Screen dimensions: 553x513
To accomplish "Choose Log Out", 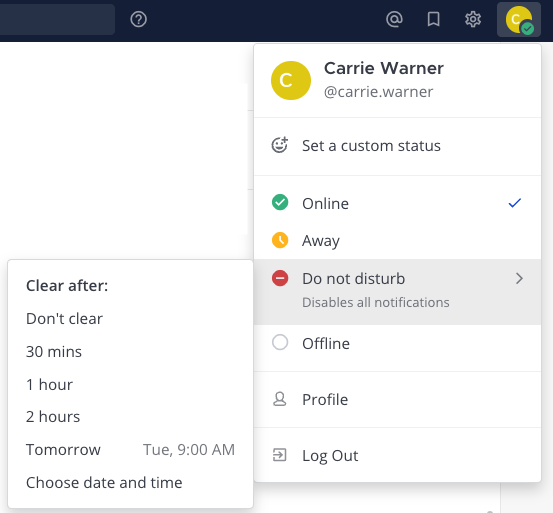I will [x=397, y=456].
